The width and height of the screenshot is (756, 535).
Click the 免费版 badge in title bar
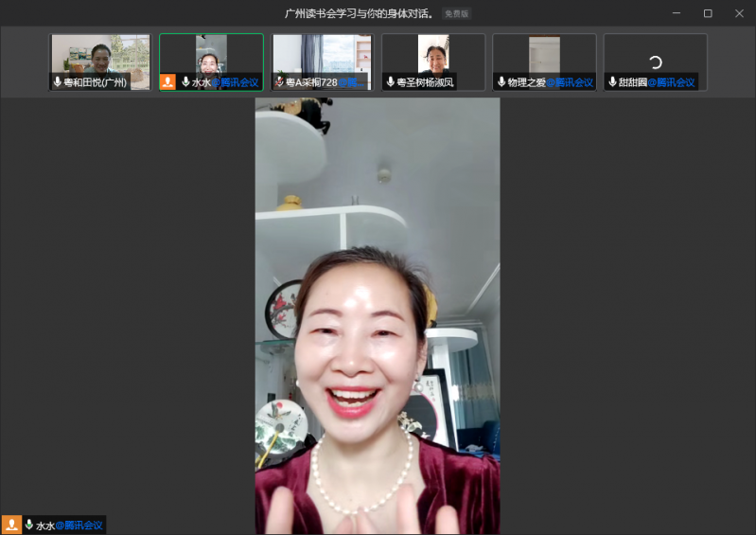tap(456, 13)
